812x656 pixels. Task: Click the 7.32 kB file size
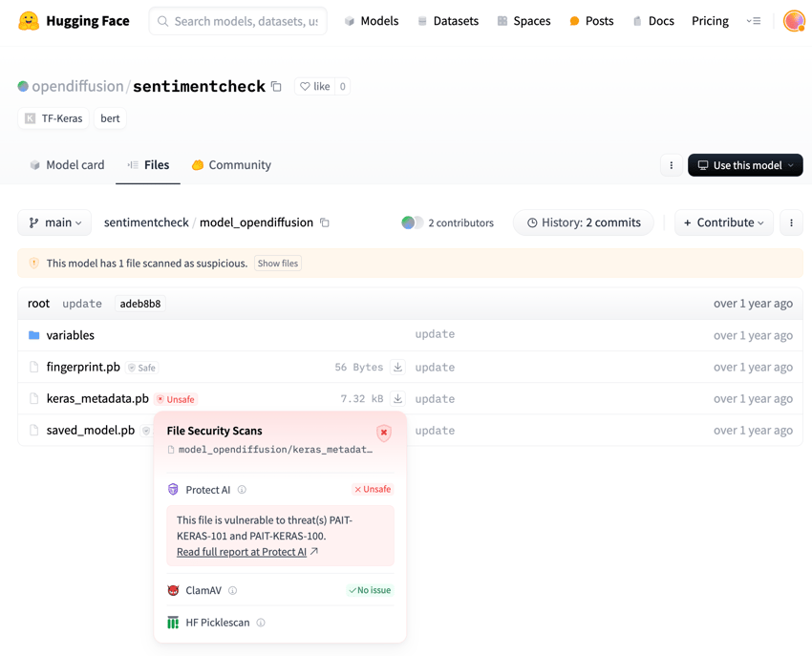(x=362, y=399)
